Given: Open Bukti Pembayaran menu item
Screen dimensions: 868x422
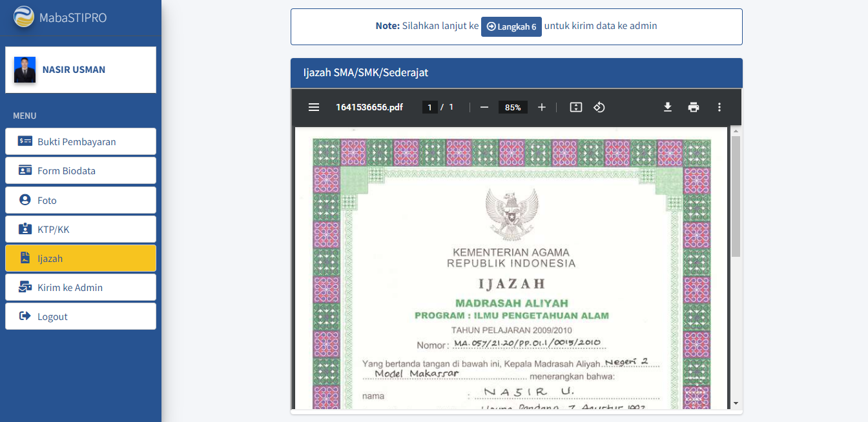Looking at the screenshot, I should pos(81,141).
